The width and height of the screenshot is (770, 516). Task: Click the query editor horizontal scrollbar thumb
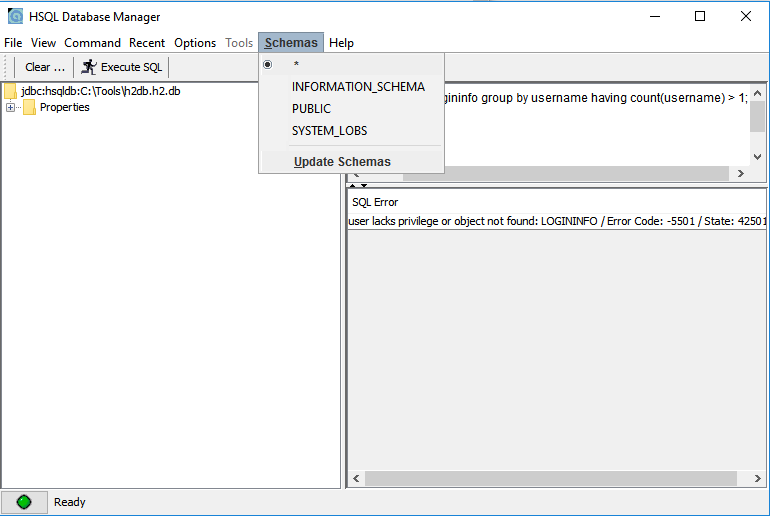coord(566,173)
